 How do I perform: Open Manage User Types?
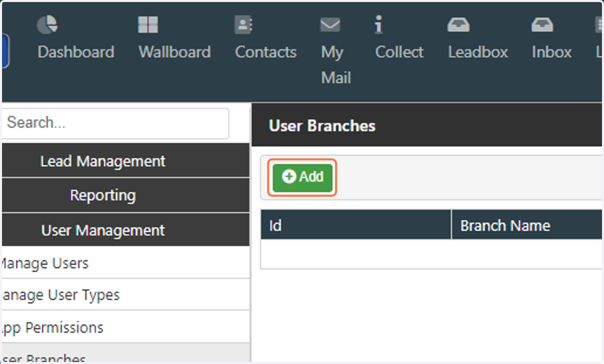point(125,295)
